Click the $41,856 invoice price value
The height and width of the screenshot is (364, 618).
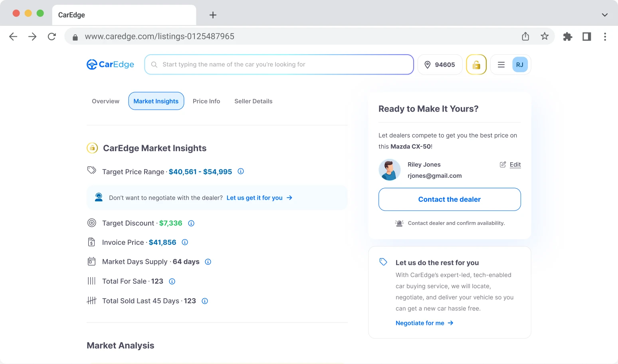click(162, 242)
